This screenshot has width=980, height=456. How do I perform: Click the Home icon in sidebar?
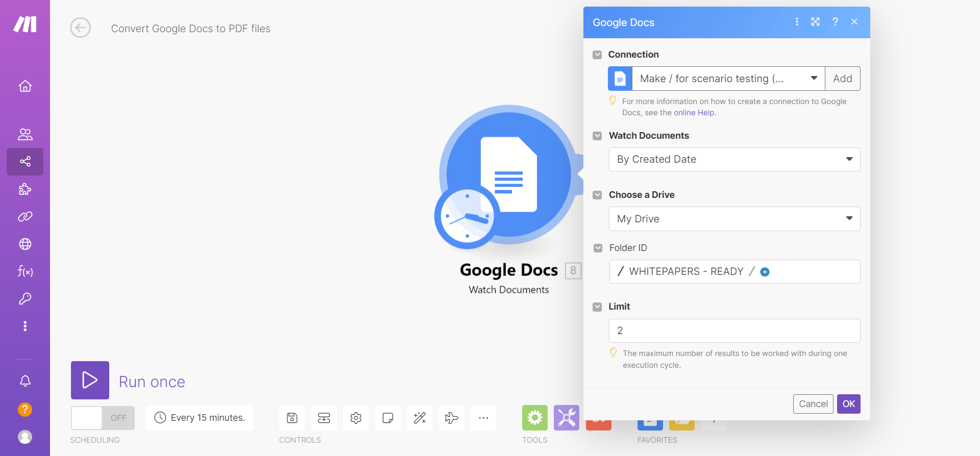coord(25,86)
